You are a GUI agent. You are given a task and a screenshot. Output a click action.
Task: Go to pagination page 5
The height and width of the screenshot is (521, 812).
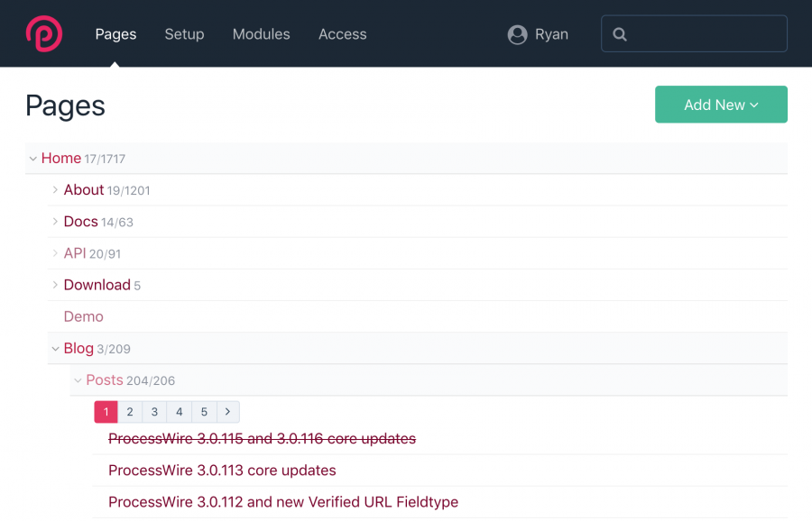coord(204,412)
